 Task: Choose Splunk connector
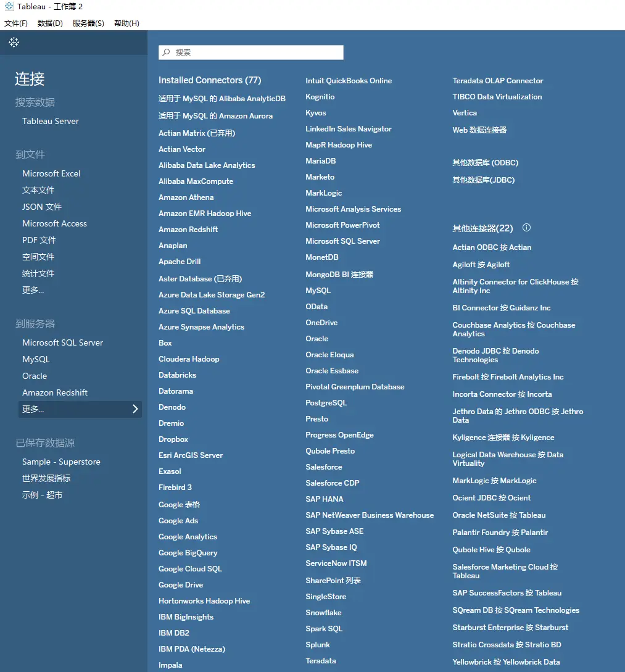pos(318,645)
